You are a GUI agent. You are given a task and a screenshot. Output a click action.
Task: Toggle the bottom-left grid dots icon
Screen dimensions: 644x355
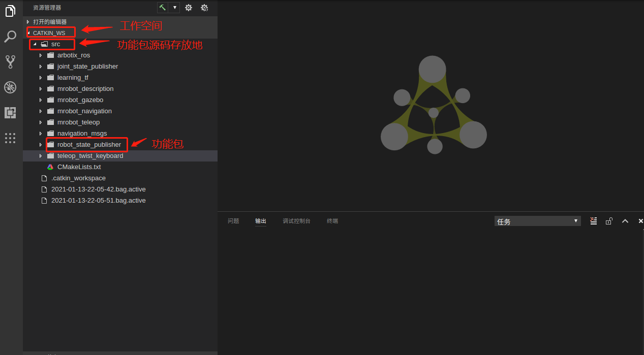[x=10, y=138]
